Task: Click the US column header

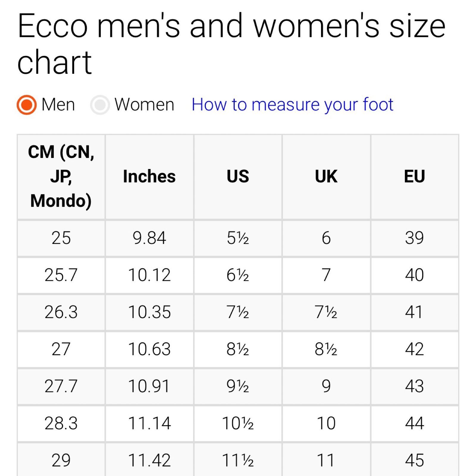Action: coord(238,177)
